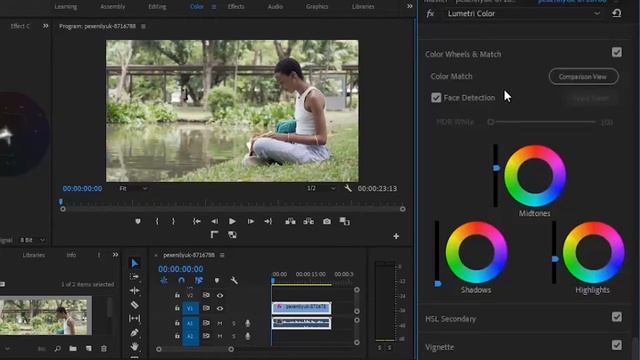This screenshot has height=360, width=640.
Task: Expand panel overflow beside Info tab
Action: pos(116,255)
